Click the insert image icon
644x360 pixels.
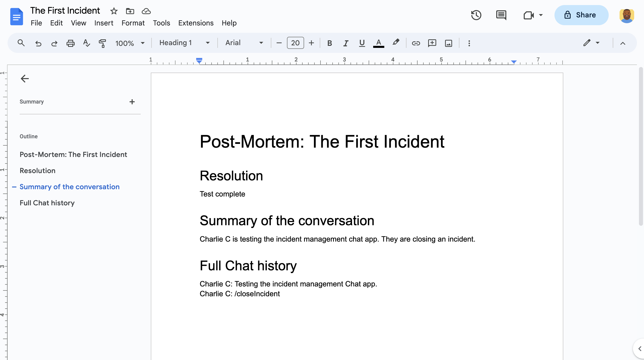449,43
